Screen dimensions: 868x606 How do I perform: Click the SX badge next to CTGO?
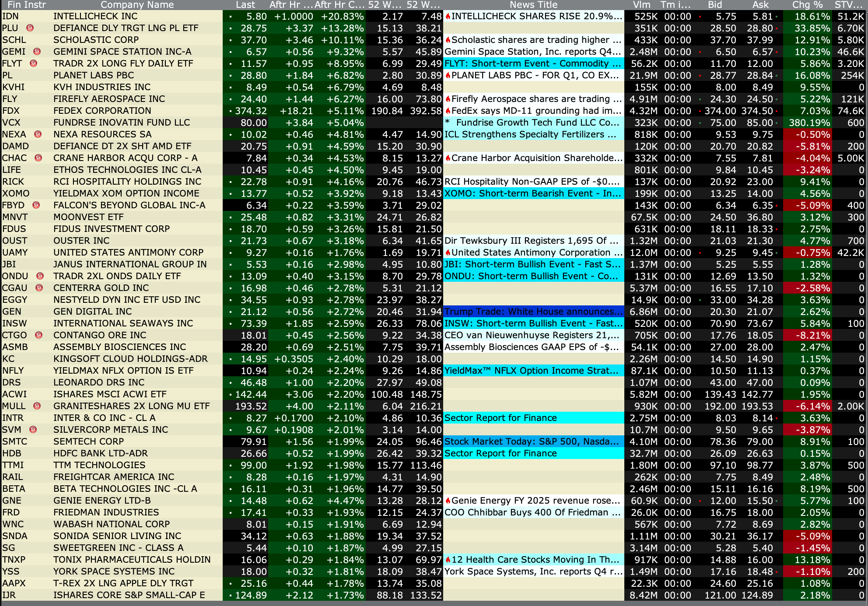(x=38, y=335)
